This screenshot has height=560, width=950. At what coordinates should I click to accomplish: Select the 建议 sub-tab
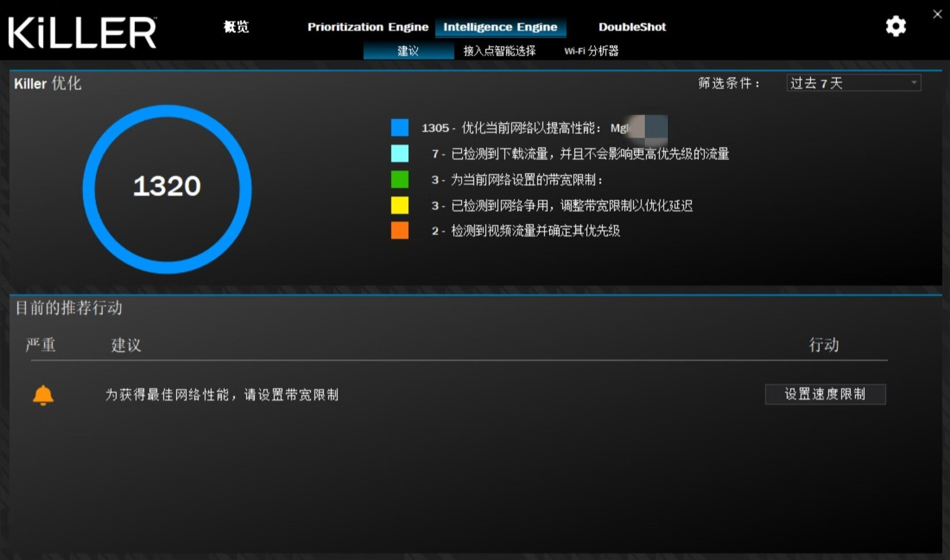click(408, 51)
